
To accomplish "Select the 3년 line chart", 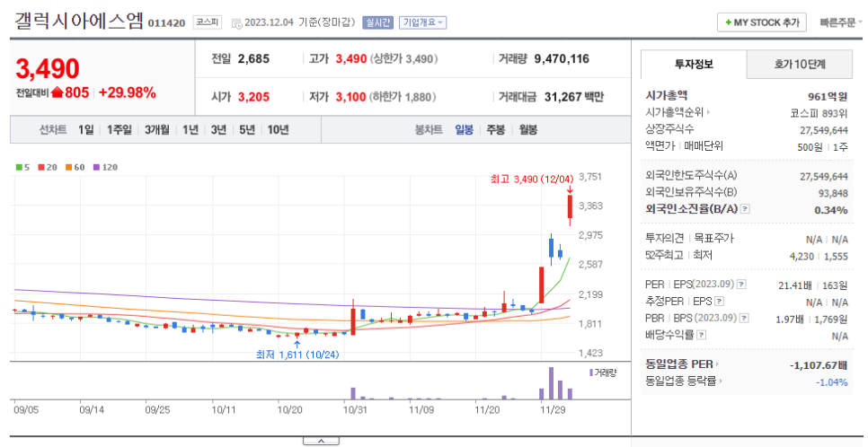I will (218, 130).
